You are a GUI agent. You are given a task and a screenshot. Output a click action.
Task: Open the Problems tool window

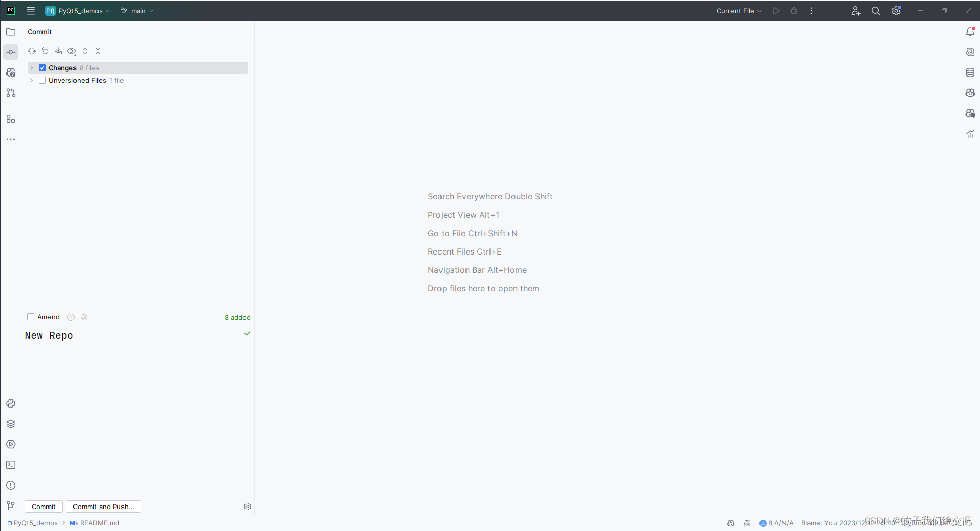[11, 485]
